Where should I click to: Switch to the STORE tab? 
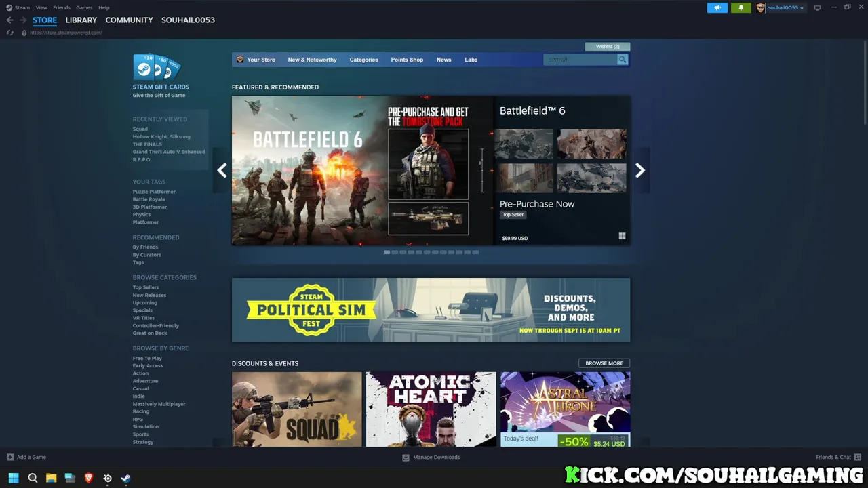[x=45, y=20]
